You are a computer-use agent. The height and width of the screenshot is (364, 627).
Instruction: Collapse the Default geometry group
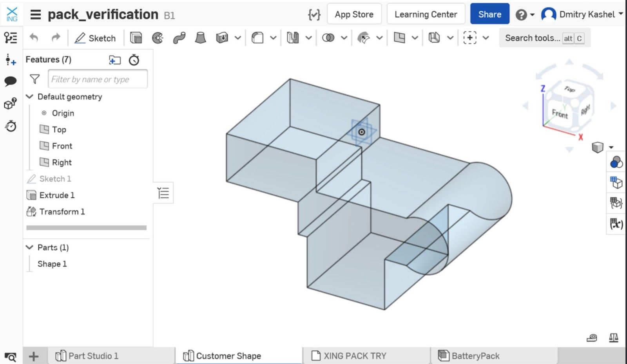(x=30, y=97)
